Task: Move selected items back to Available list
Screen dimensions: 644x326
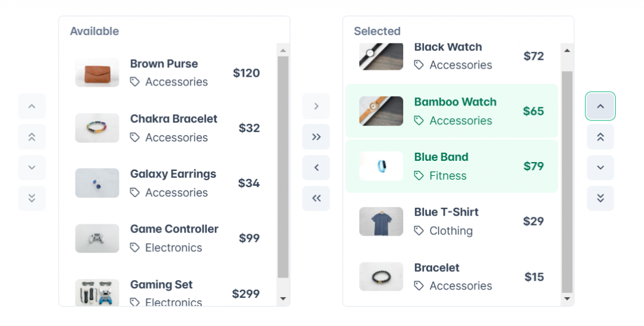Action: point(316,168)
